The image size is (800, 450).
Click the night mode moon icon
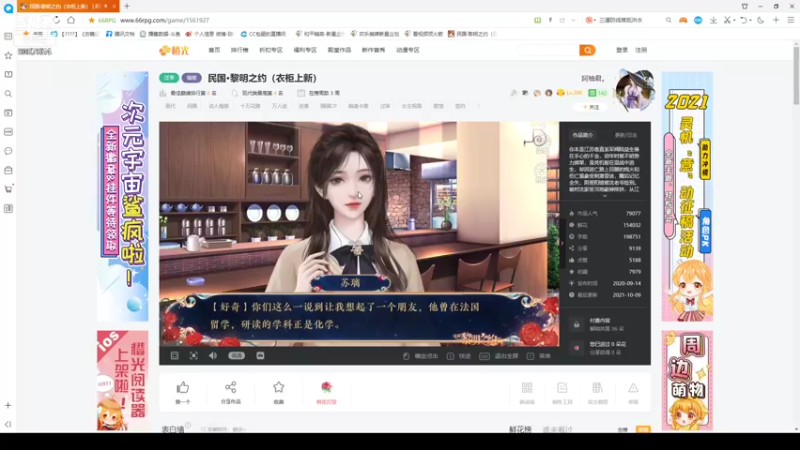point(761,20)
